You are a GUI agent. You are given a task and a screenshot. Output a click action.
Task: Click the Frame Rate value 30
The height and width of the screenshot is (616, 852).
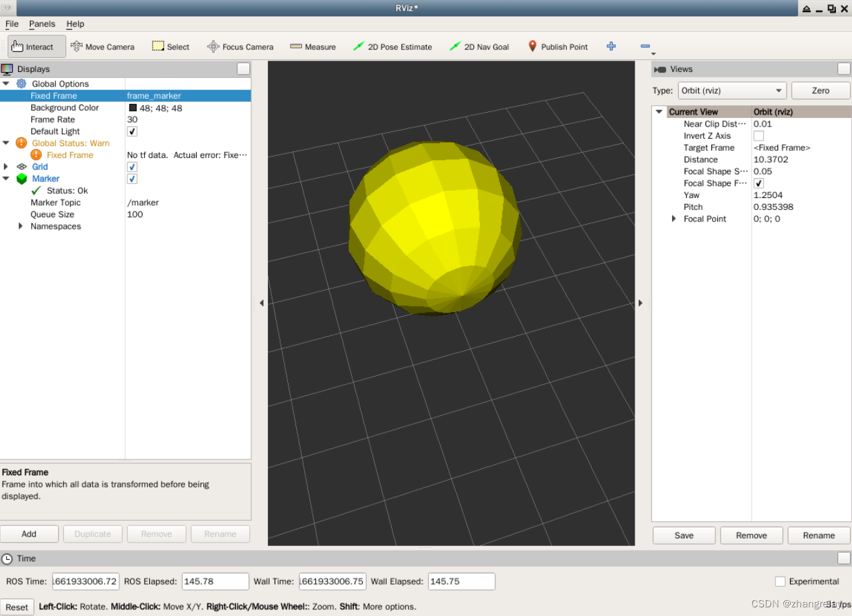click(132, 120)
